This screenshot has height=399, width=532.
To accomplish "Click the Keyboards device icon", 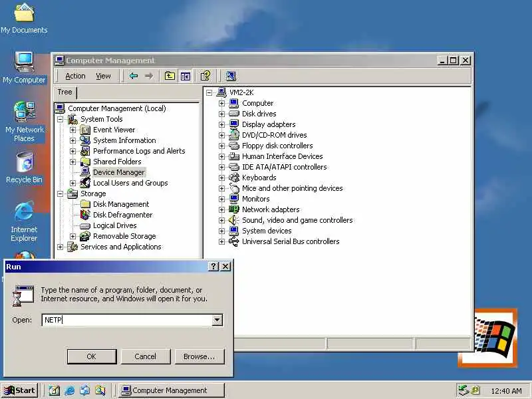I will pyautogui.click(x=234, y=178).
